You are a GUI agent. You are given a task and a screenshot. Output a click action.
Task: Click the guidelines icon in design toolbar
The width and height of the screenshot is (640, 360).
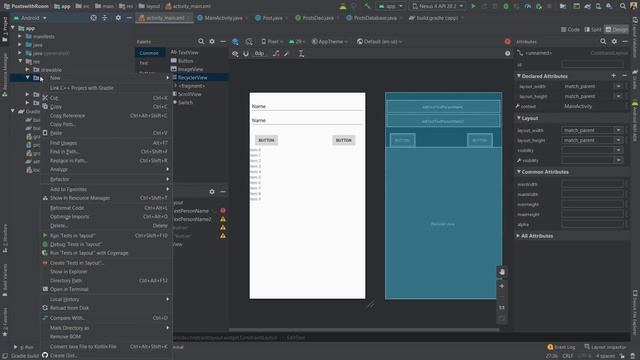301,53
